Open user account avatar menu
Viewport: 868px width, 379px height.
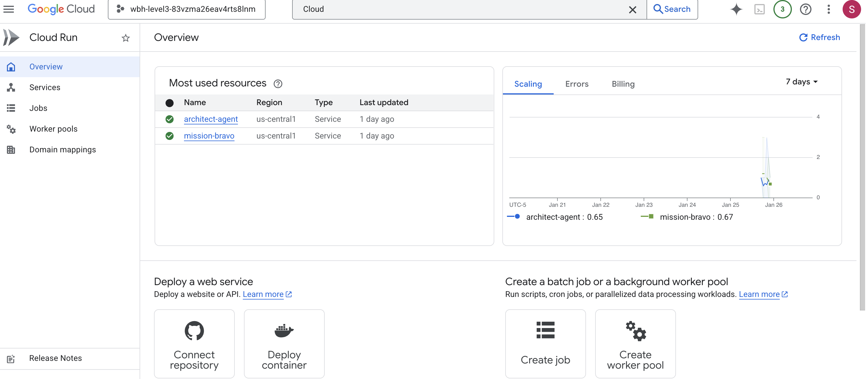[851, 9]
